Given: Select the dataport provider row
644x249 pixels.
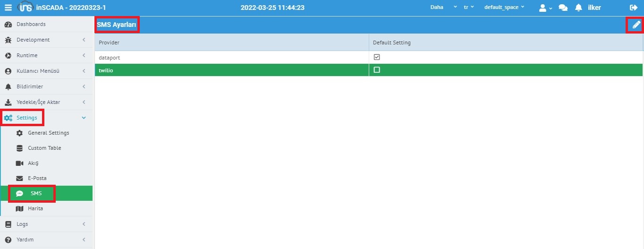Looking at the screenshot, I should pyautogui.click(x=369, y=57).
